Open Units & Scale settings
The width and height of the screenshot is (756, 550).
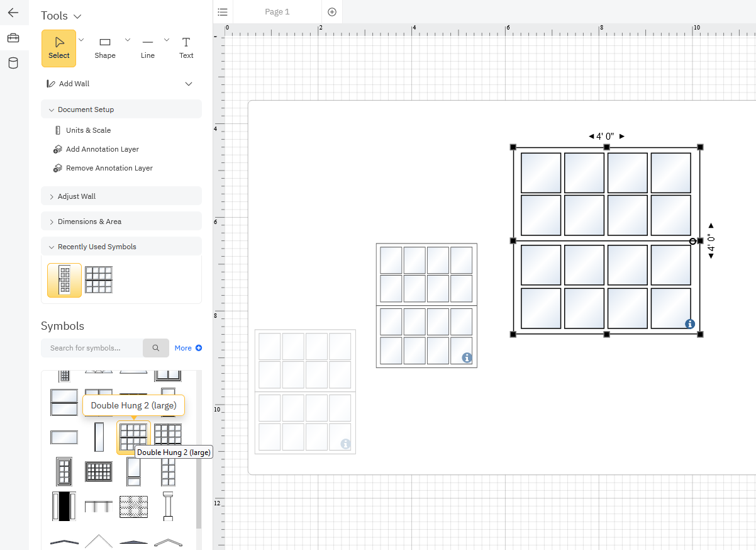(88, 130)
